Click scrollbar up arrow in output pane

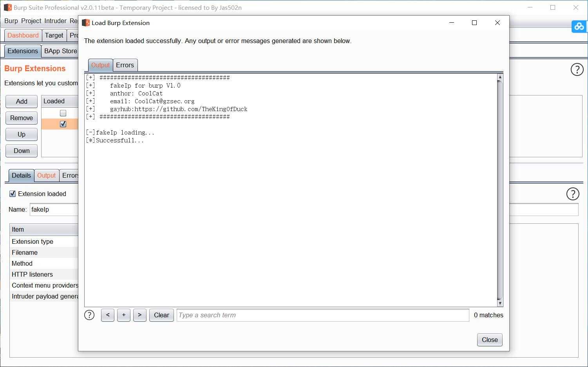coord(500,77)
